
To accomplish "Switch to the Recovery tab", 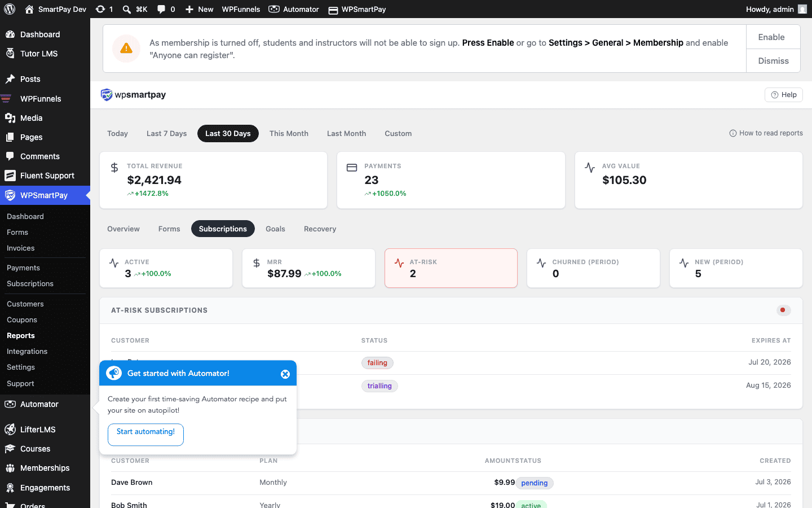I will pos(320,229).
